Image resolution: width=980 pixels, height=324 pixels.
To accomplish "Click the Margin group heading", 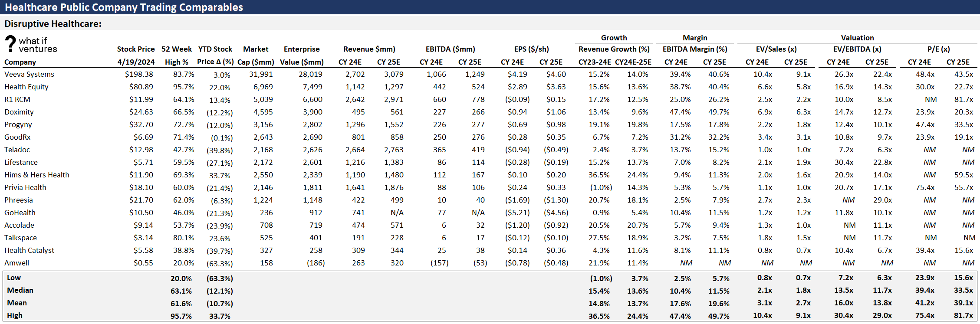I will point(695,38).
